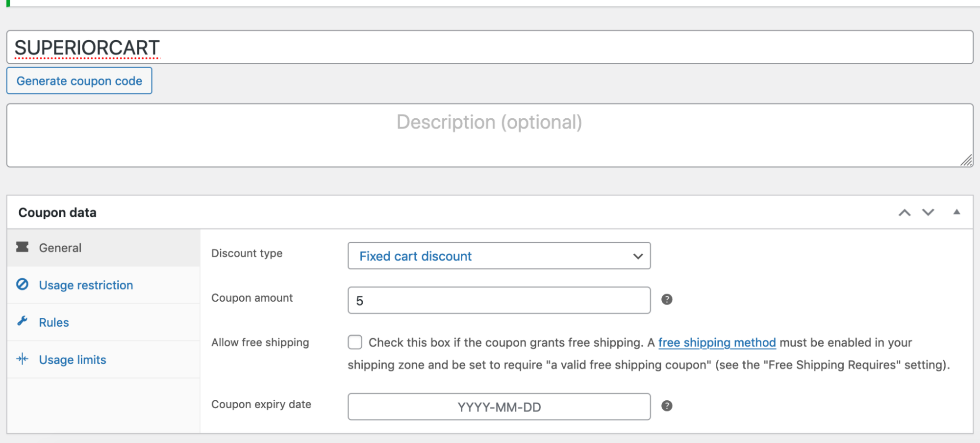Switch to the Usage restriction tab
Screen dimensions: 980x443
[85, 285]
